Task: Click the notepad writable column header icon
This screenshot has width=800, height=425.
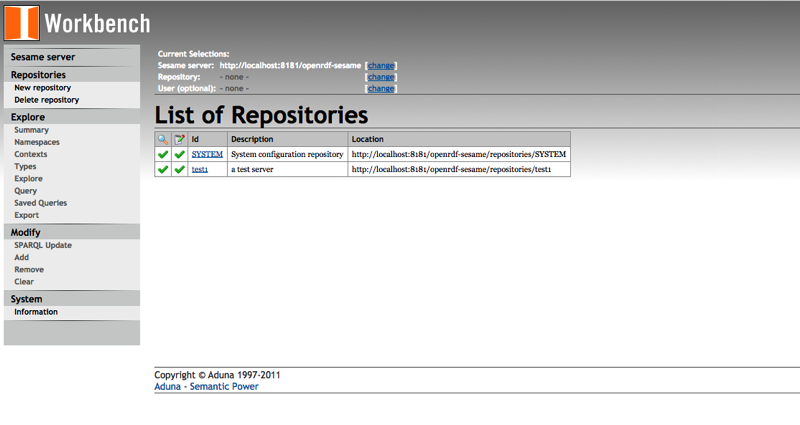Action: tap(179, 139)
